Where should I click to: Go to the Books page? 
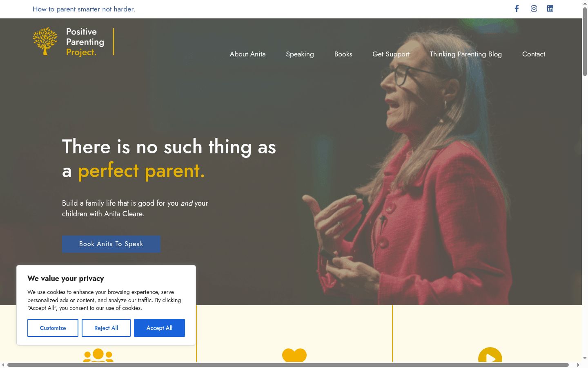click(343, 54)
